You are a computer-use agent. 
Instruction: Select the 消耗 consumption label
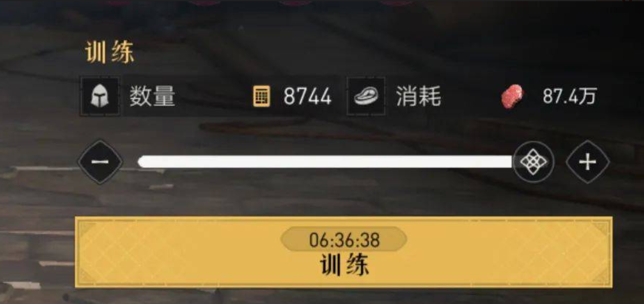pyautogui.click(x=418, y=96)
